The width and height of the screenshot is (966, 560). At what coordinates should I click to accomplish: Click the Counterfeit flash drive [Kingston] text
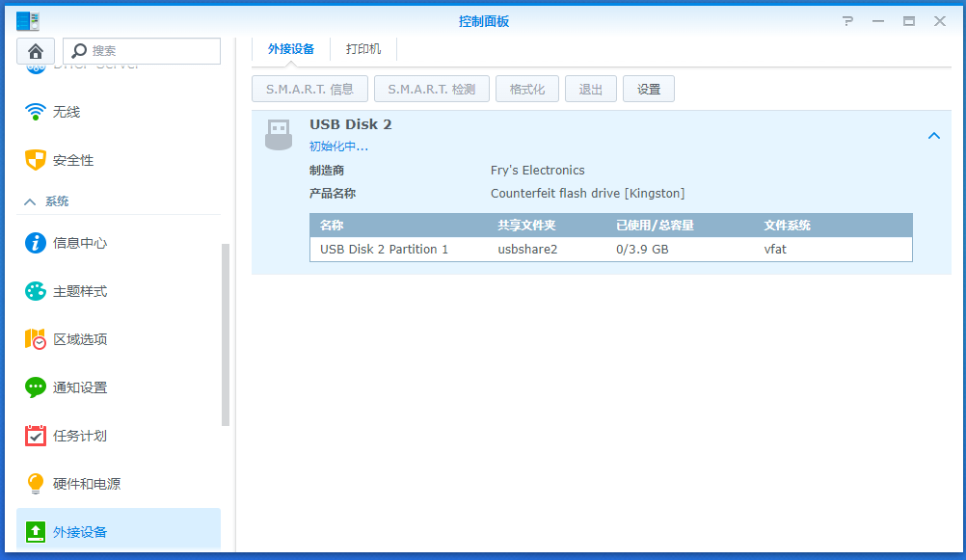pyautogui.click(x=588, y=194)
